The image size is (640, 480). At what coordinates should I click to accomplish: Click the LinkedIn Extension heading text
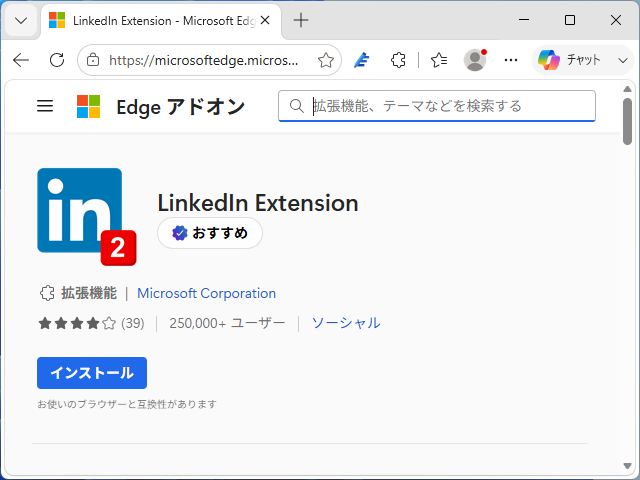tap(258, 203)
